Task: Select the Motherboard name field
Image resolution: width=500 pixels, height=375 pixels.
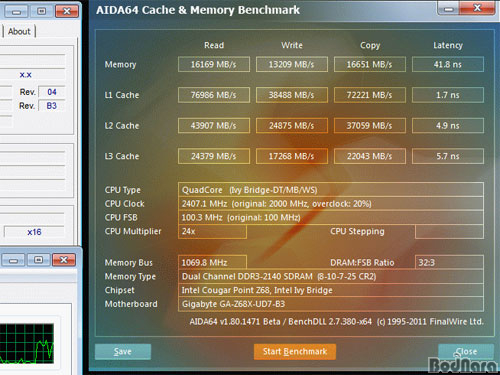Action: [x=331, y=304]
